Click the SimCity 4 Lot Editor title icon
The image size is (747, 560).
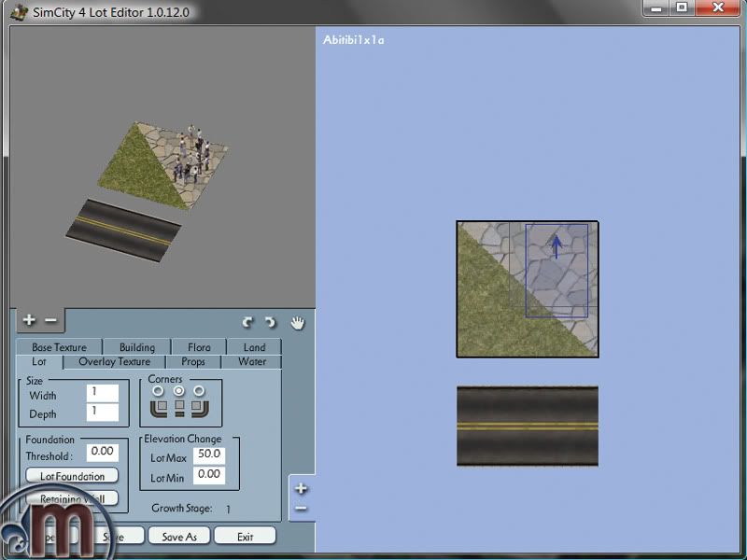[19, 12]
